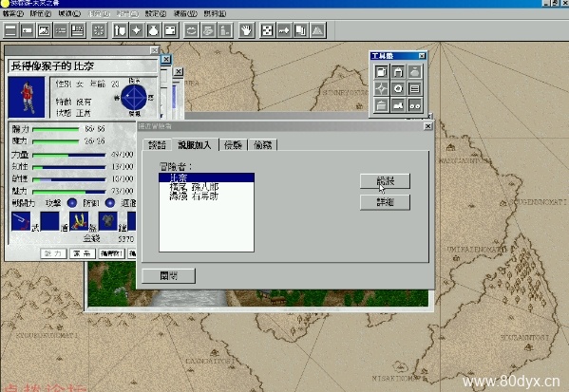The width and height of the screenshot is (569, 392).
Task: Select 溝淺 右馬助 in adventurer list
Action: (x=206, y=196)
